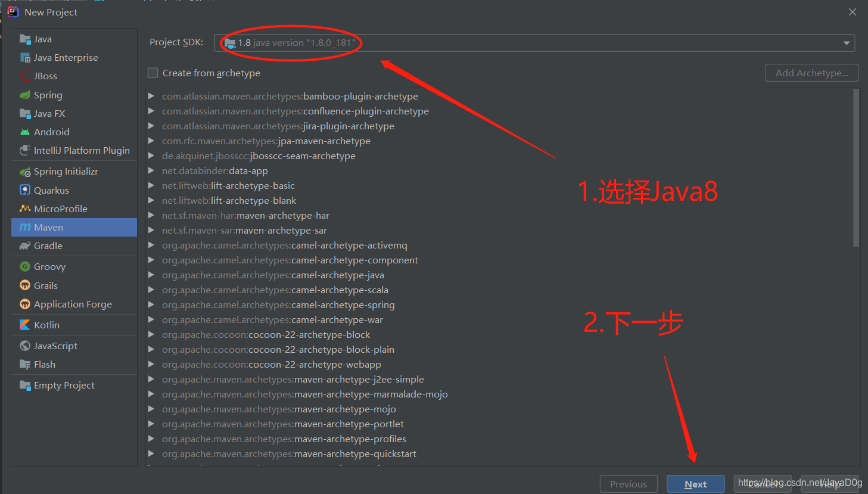
Task: Click the Help button
Action: (830, 484)
